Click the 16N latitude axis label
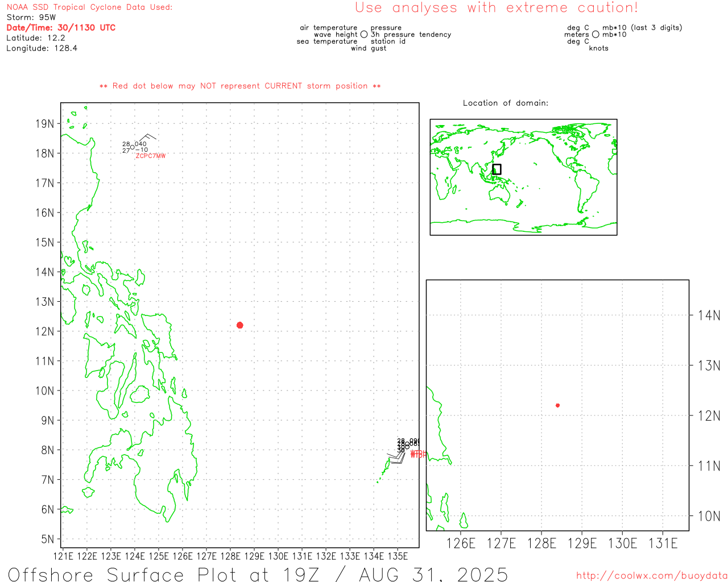Viewport: 728px width, 582px height. coord(44,213)
